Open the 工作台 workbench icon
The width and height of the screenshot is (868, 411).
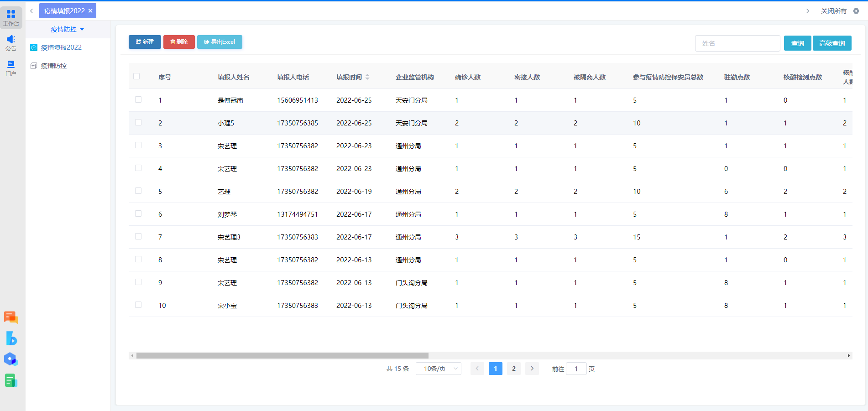[11, 18]
